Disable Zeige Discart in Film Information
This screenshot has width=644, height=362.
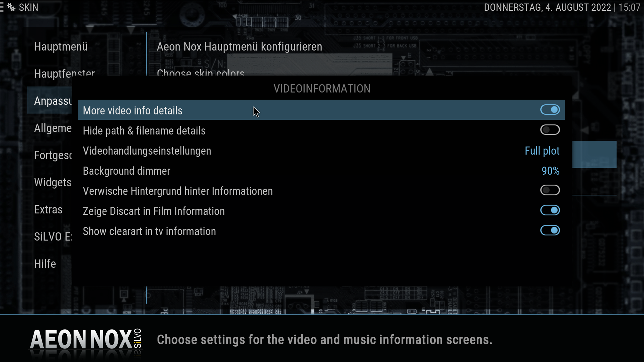click(550, 210)
